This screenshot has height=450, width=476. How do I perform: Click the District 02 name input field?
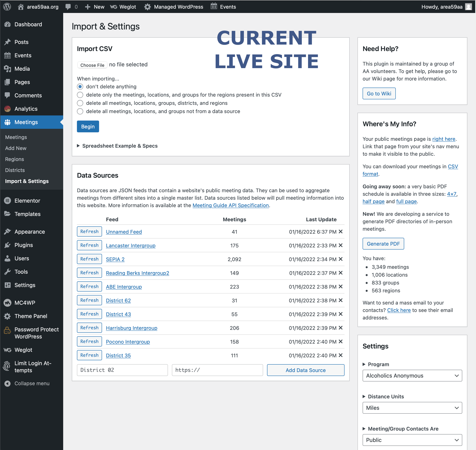point(122,370)
